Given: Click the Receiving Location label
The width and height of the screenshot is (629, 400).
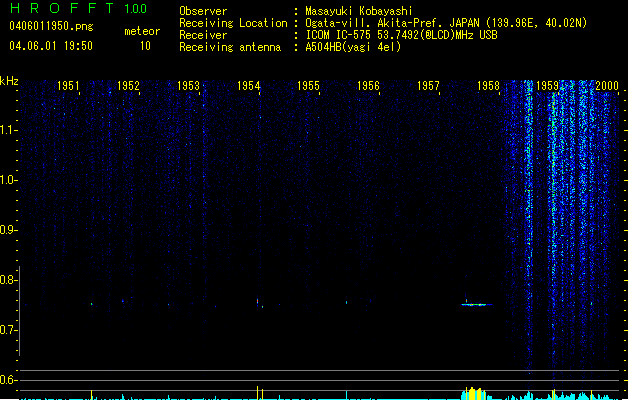Looking at the screenshot, I should (233, 23).
